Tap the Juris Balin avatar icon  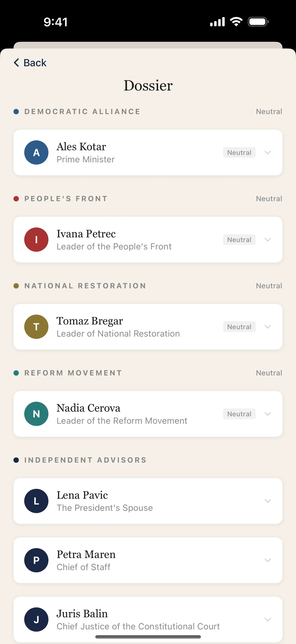coord(36,620)
